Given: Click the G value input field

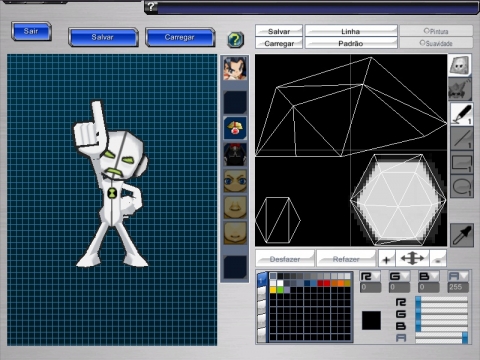Looking at the screenshot, I should (399, 287).
